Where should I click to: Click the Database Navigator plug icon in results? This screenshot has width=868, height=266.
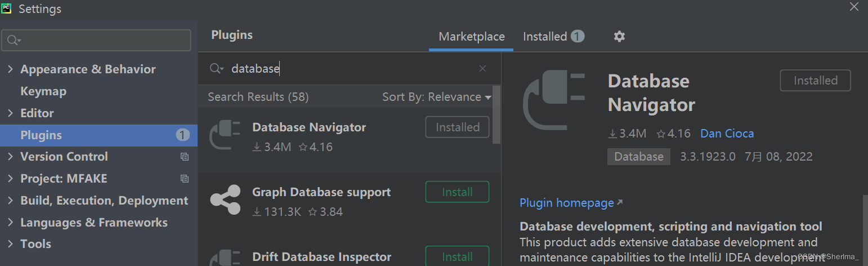coord(225,136)
